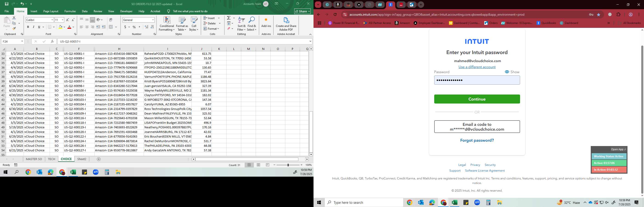Image resolution: width=644 pixels, height=207 pixels.
Task: Open the Chrome profile avatar icon
Action: 630,14
